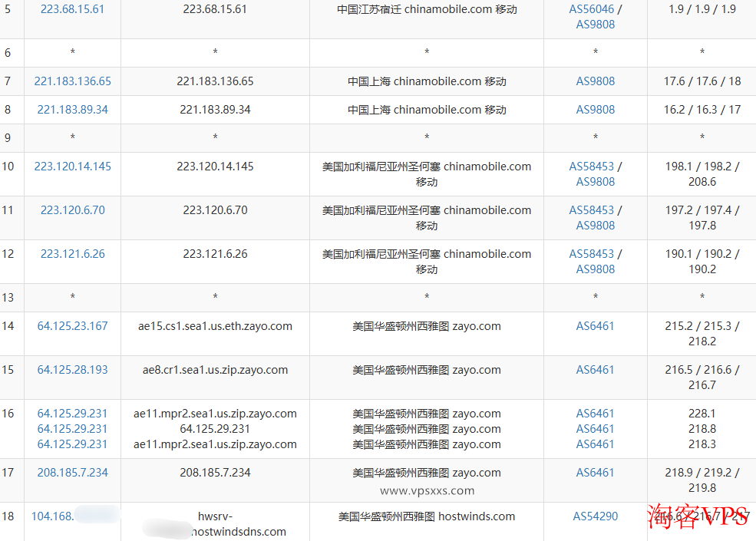Select the AS6461 link in hop 15
Screen dimensions: 756x541
[596, 370]
